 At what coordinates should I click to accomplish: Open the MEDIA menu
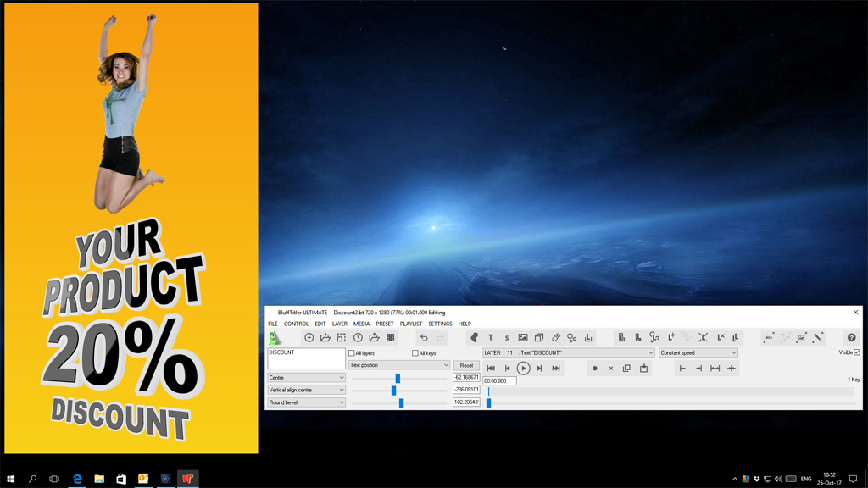(361, 324)
